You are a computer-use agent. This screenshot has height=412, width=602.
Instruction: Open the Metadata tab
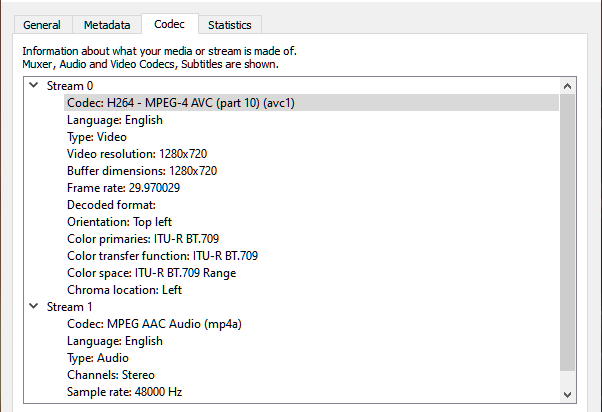(x=106, y=25)
